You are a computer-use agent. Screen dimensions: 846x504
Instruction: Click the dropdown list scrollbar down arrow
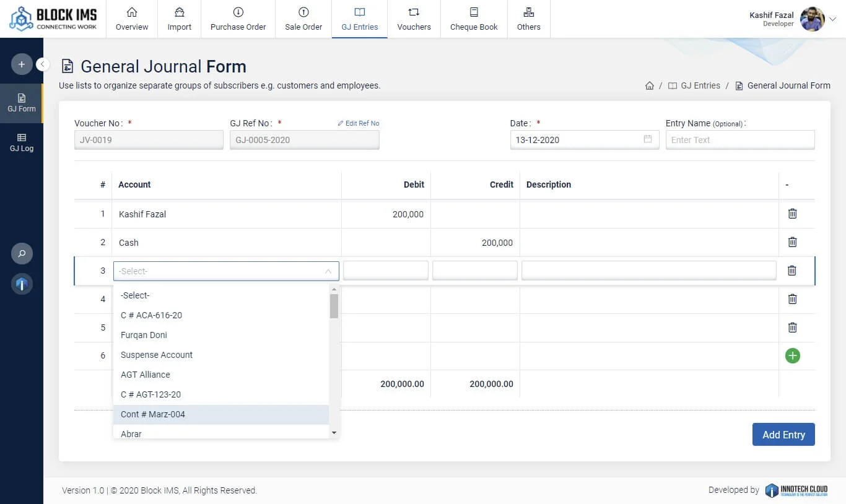[x=334, y=433]
